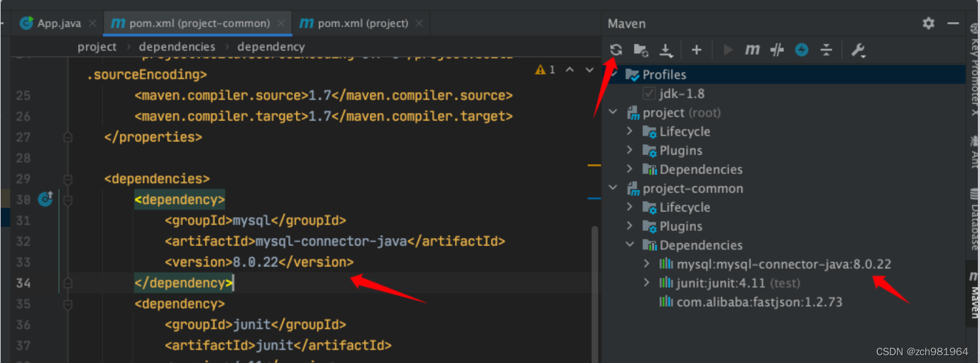This screenshot has height=363, width=980.
Task: Reload all Maven projects
Action: (x=616, y=50)
